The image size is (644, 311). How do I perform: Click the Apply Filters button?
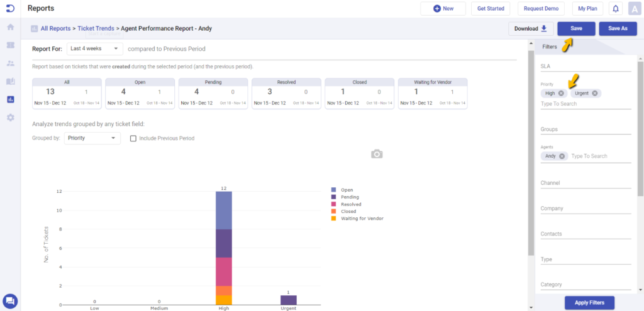pyautogui.click(x=589, y=303)
